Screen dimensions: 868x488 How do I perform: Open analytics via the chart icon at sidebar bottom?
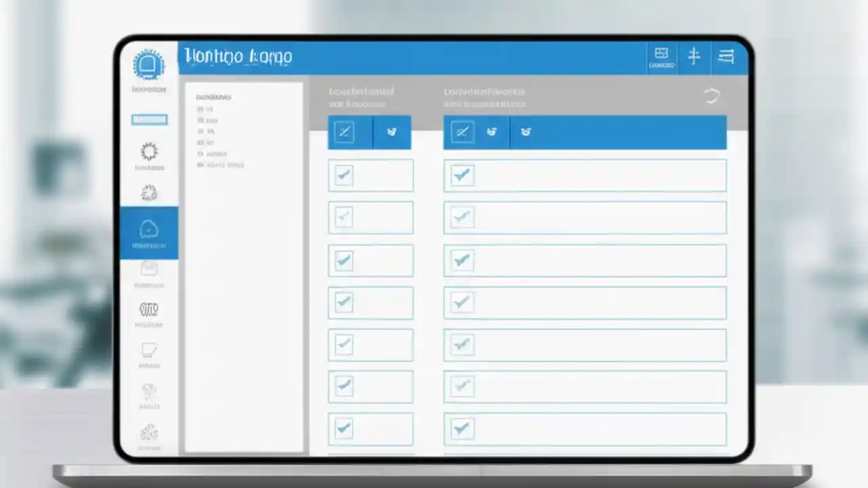(149, 432)
